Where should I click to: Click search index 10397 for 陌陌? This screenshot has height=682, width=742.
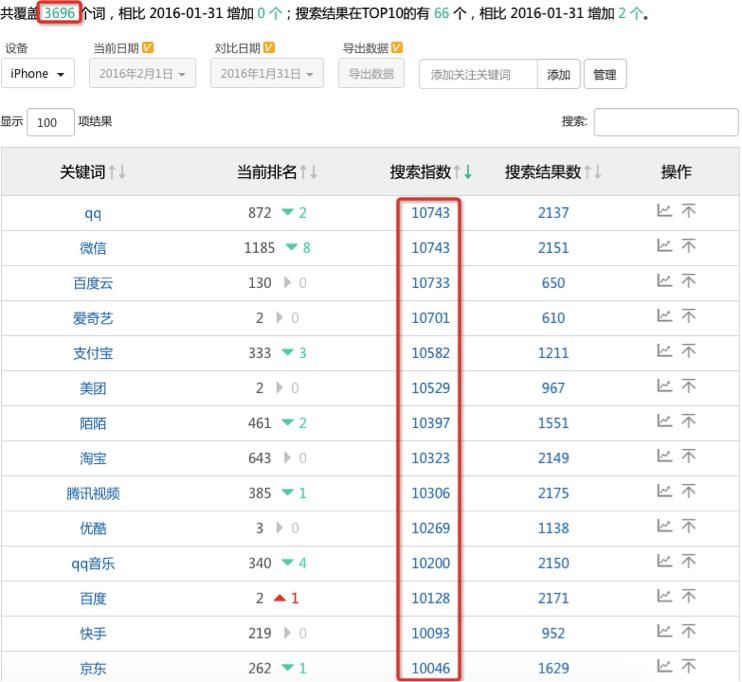click(x=430, y=423)
